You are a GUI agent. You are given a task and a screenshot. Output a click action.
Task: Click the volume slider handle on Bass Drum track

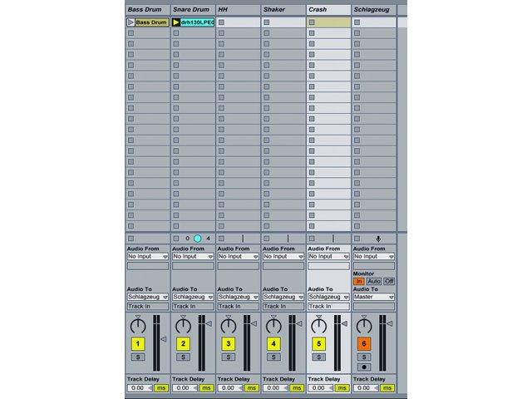click(x=164, y=339)
